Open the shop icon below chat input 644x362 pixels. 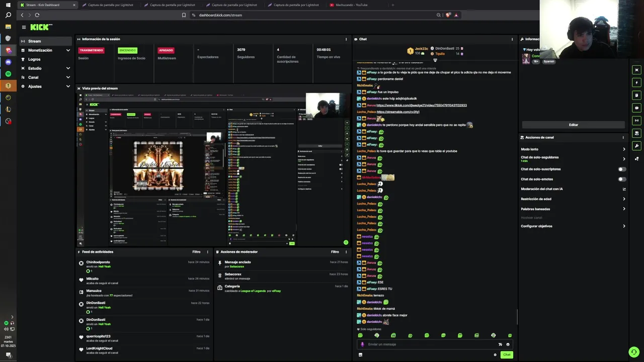pos(360,354)
